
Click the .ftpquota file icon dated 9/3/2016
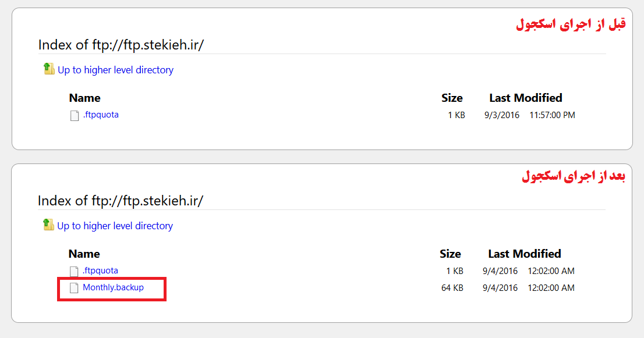click(x=75, y=116)
